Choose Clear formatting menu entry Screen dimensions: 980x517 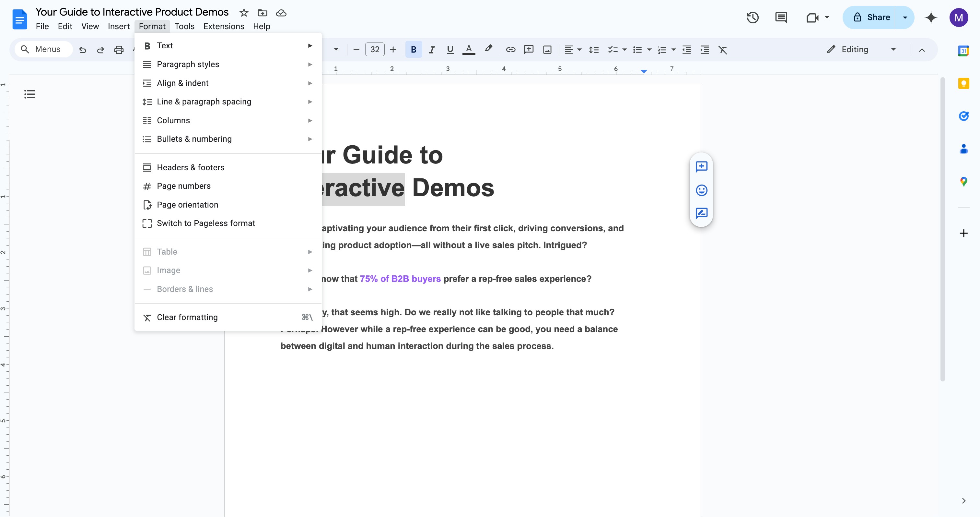click(228, 318)
